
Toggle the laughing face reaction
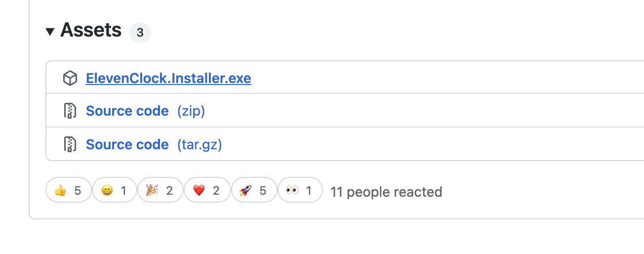pos(115,190)
